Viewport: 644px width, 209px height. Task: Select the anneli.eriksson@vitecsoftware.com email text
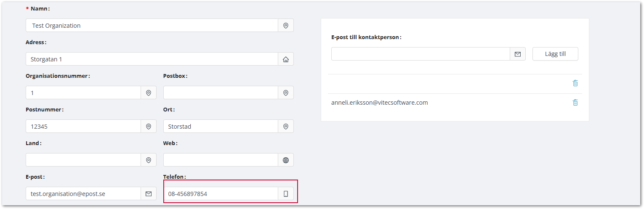[x=380, y=102]
